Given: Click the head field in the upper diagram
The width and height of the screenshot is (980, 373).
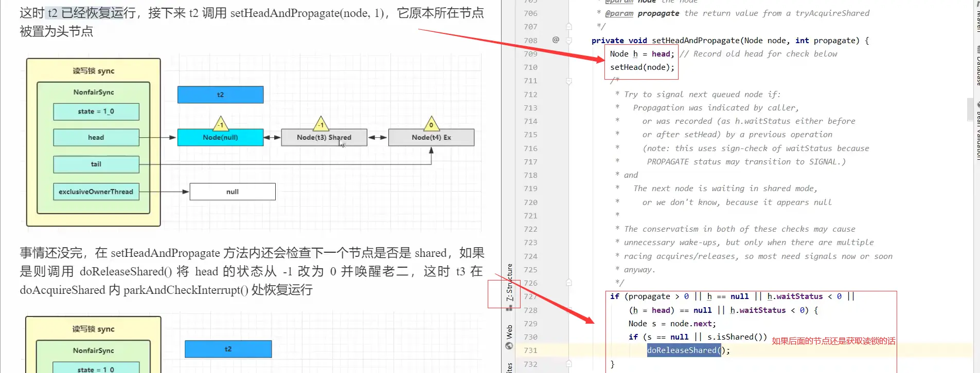Looking at the screenshot, I should click(x=96, y=137).
